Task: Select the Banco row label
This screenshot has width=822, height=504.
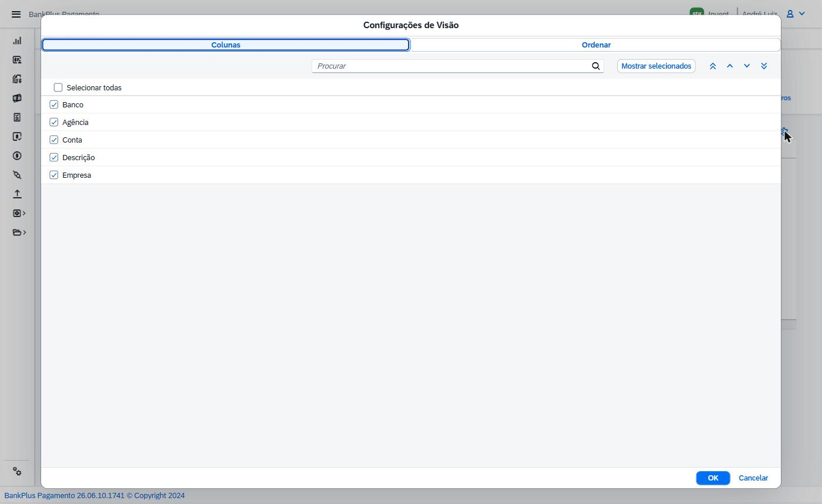Action: (73, 104)
